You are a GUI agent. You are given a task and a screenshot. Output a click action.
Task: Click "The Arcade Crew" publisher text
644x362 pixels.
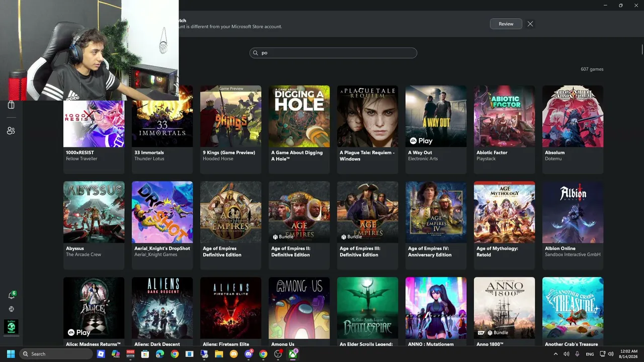point(84,254)
